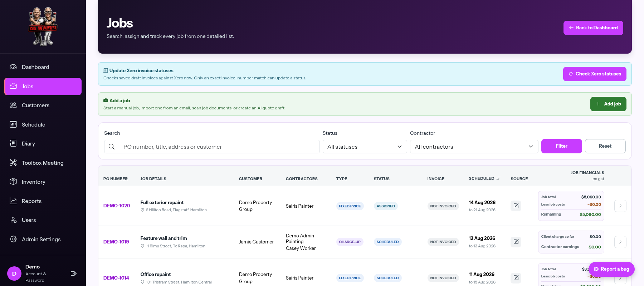Click the Contractors column header

302,179
